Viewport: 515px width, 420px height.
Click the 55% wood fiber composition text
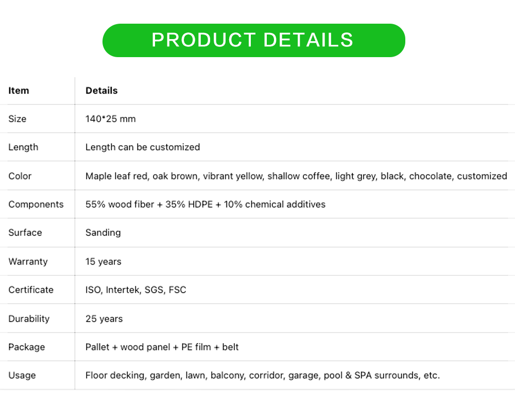(205, 204)
